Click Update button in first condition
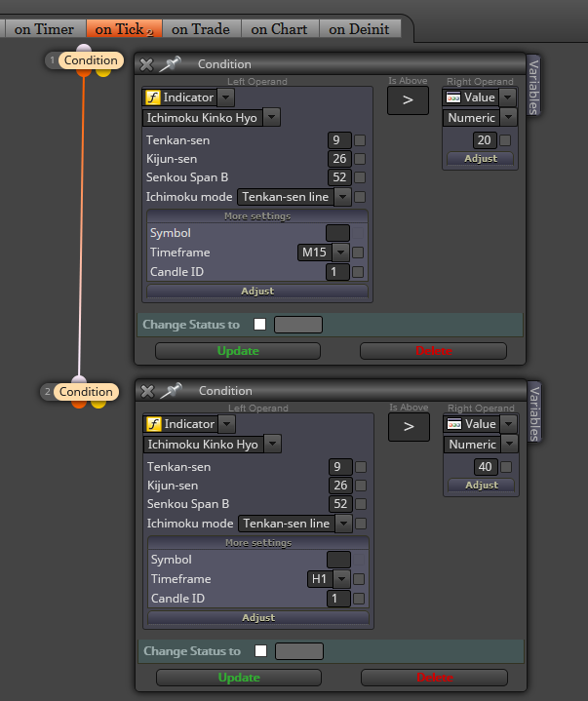This screenshot has height=701, width=588. (238, 351)
